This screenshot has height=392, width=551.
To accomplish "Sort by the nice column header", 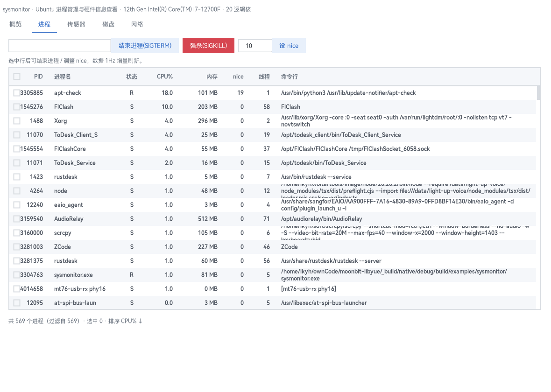I will pyautogui.click(x=238, y=77).
